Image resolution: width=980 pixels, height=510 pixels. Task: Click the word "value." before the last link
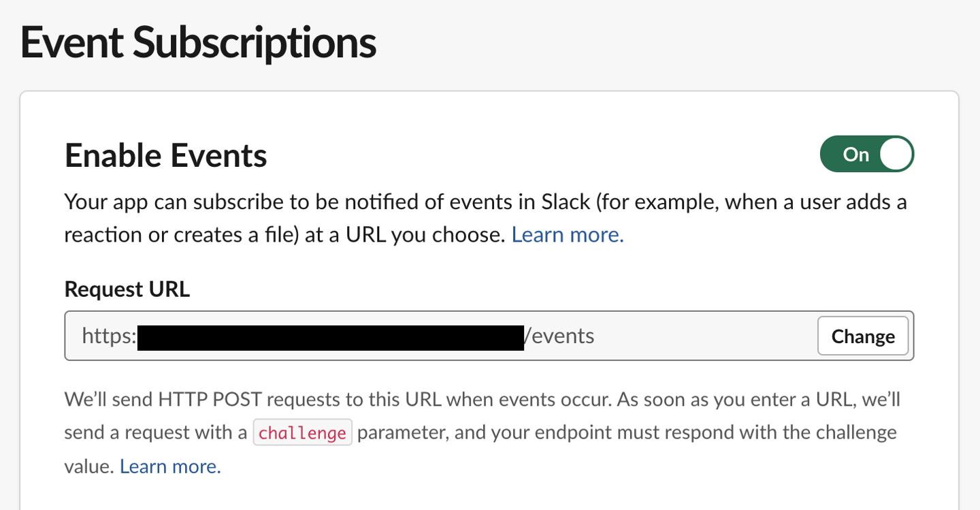click(89, 466)
